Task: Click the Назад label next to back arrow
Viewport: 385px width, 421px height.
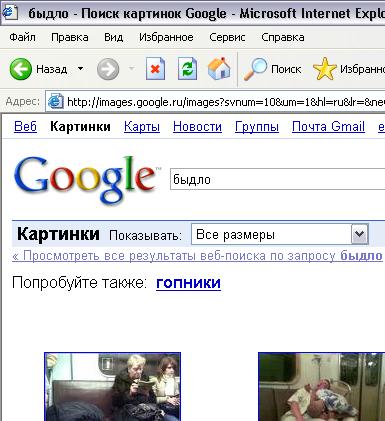Action: pos(52,69)
